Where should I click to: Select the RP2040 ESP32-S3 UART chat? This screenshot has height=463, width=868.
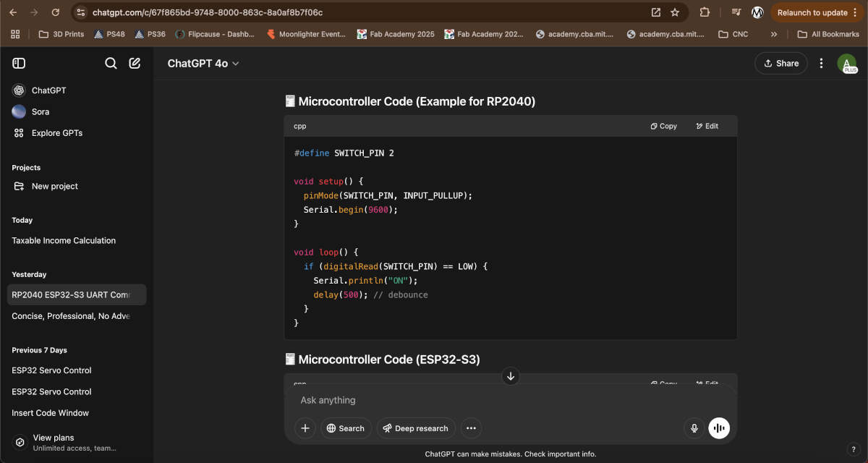[77, 294]
